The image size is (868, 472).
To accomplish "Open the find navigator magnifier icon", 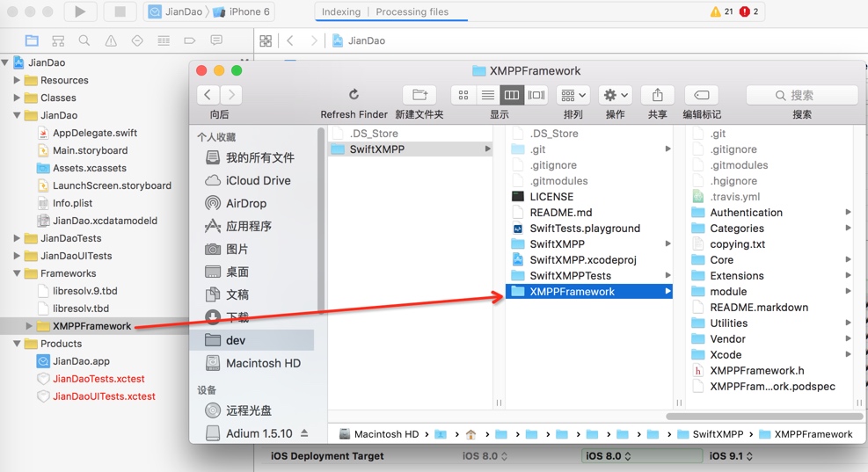I will click(84, 40).
